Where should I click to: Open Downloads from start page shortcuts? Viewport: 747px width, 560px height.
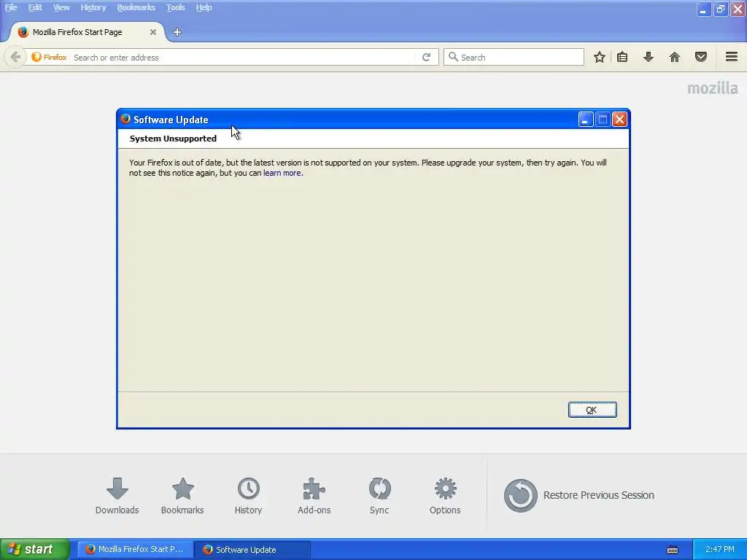coord(117,496)
